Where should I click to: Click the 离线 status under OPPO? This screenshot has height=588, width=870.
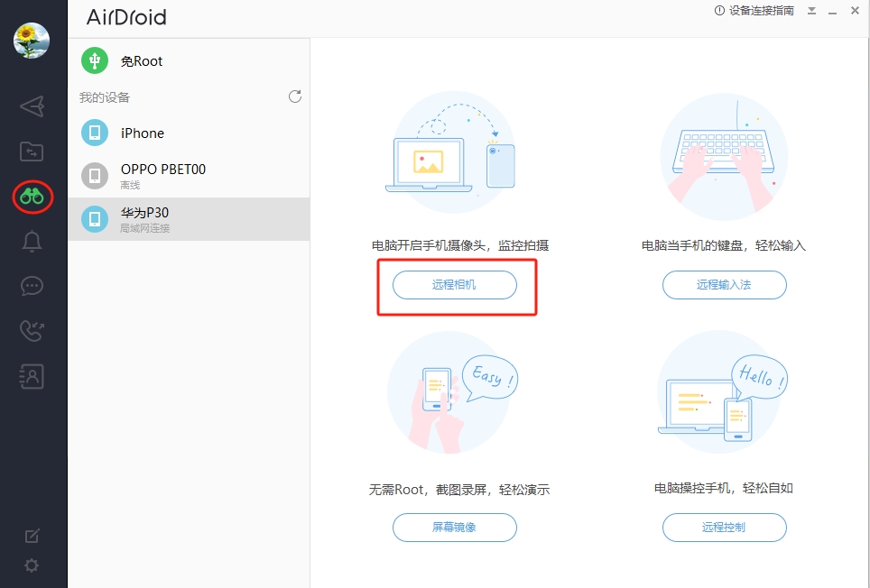click(x=130, y=185)
